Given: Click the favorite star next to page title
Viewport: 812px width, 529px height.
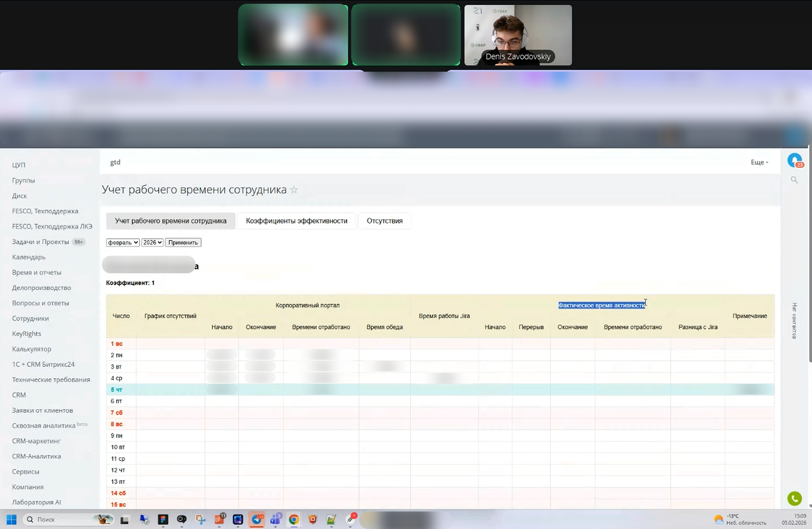Looking at the screenshot, I should coord(294,190).
